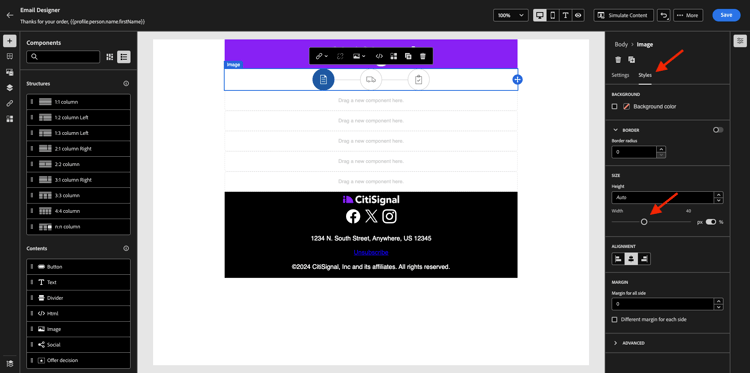
Task: Click the Border radius input field
Action: (x=634, y=152)
